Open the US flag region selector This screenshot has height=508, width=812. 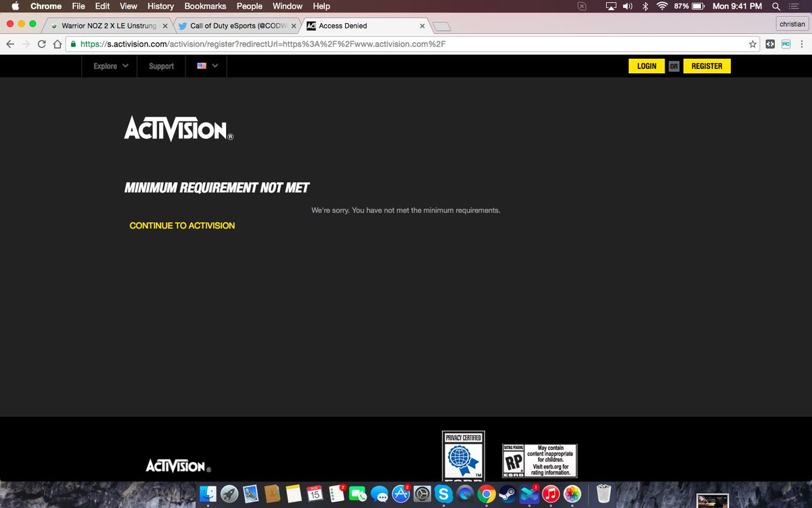(207, 66)
